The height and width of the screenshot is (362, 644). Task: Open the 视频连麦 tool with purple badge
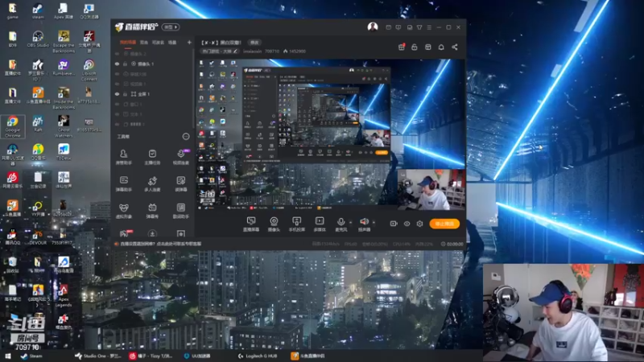180,157
